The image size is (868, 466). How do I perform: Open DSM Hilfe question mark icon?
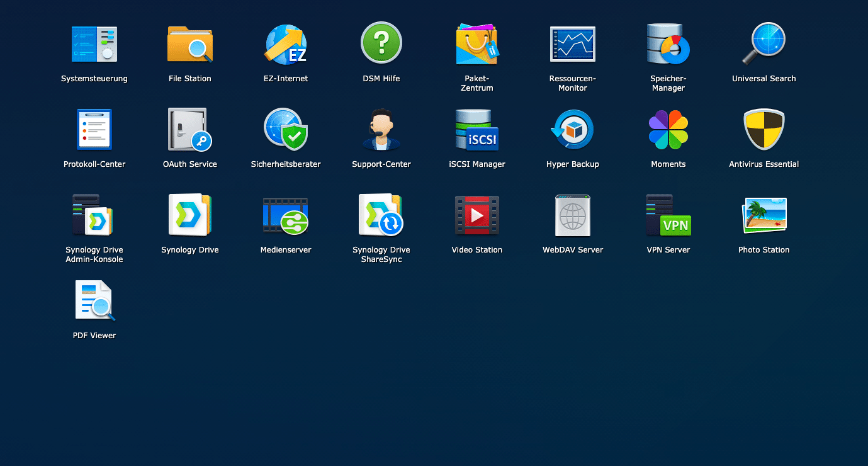(x=381, y=43)
